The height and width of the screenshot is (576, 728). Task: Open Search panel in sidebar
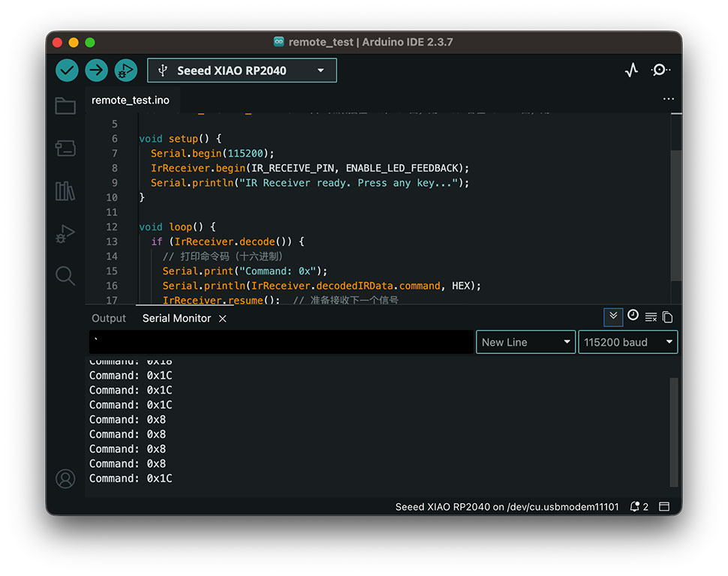[65, 276]
